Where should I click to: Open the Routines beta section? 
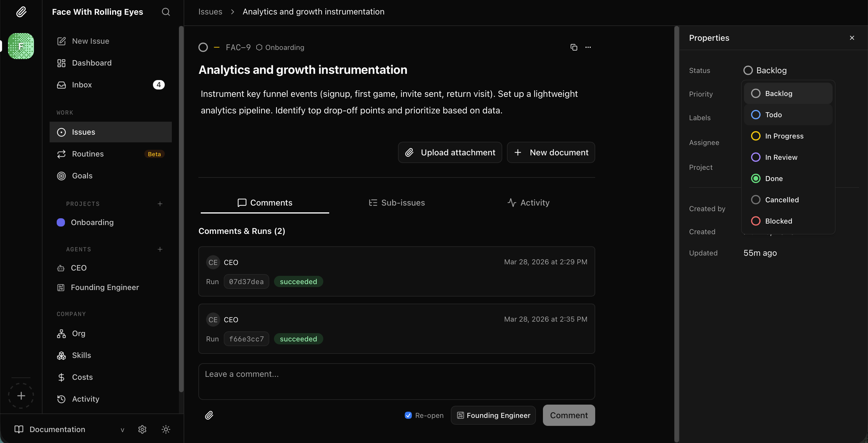pos(88,154)
